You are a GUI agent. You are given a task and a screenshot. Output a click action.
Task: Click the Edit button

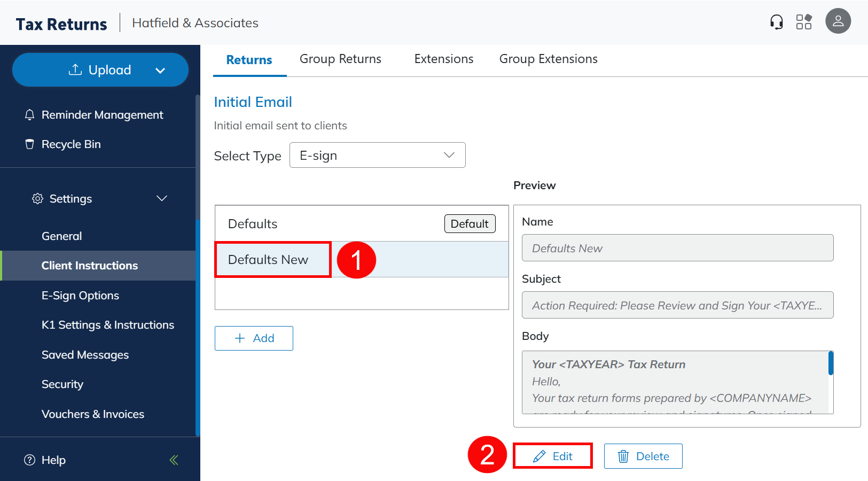pyautogui.click(x=553, y=456)
